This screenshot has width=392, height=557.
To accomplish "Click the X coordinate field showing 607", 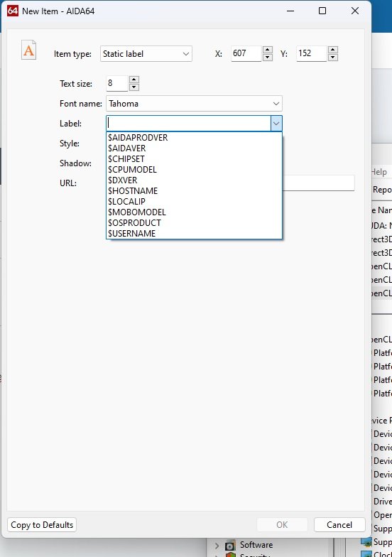I will pos(246,54).
